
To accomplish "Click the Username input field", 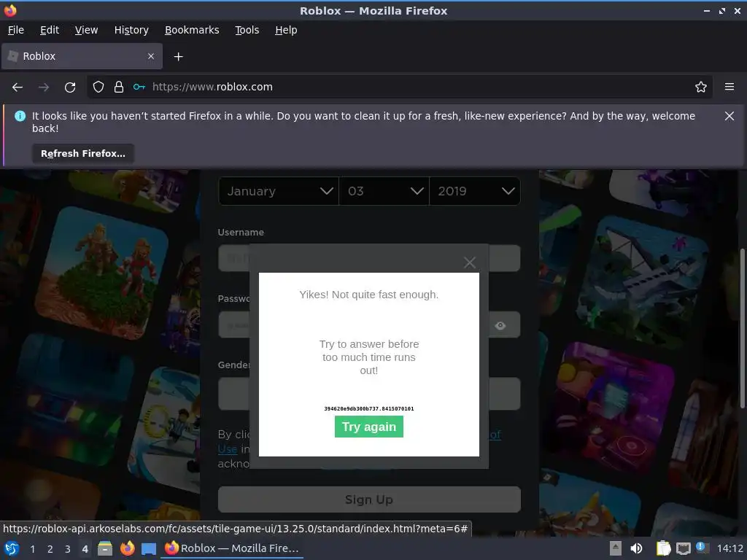I will (369, 258).
